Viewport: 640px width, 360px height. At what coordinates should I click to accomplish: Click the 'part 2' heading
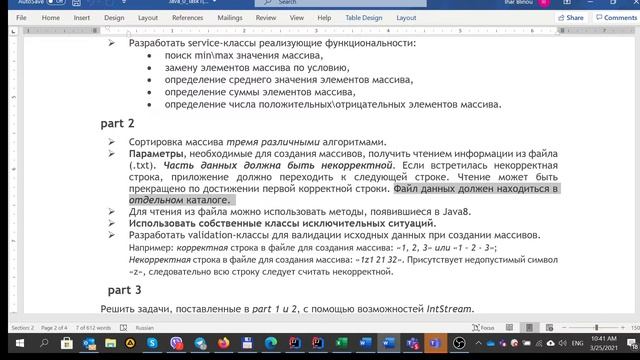tap(118, 123)
